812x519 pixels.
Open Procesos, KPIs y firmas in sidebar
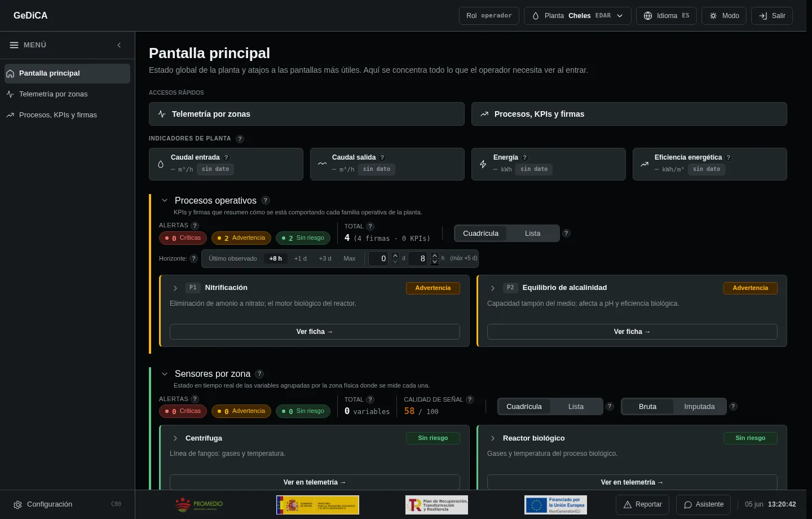click(x=67, y=115)
